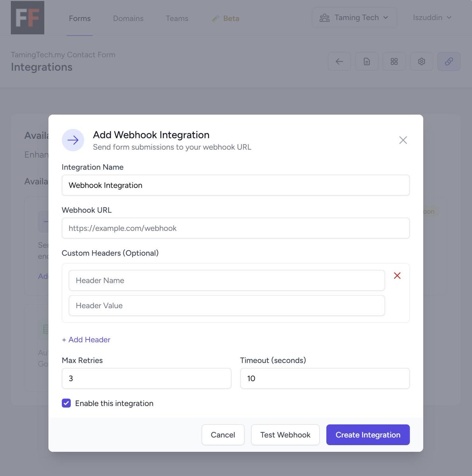Open the Iszuddin user menu
472x476 pixels.
432,17
